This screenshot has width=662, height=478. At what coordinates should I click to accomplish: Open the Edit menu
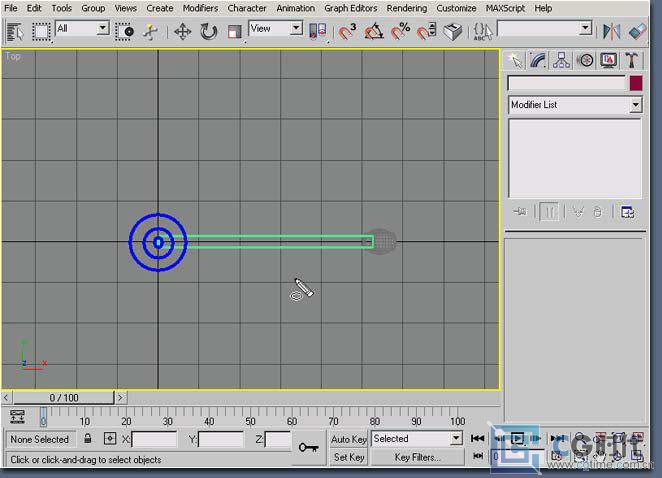point(34,8)
